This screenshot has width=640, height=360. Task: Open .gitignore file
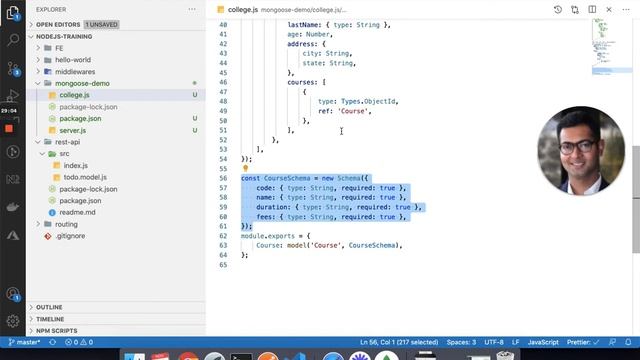pyautogui.click(x=70, y=236)
